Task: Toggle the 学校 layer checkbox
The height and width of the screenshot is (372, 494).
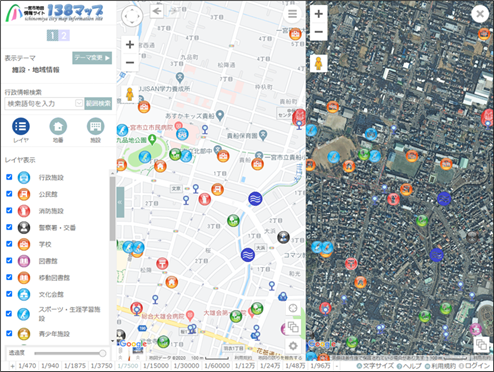Action: pyautogui.click(x=9, y=244)
